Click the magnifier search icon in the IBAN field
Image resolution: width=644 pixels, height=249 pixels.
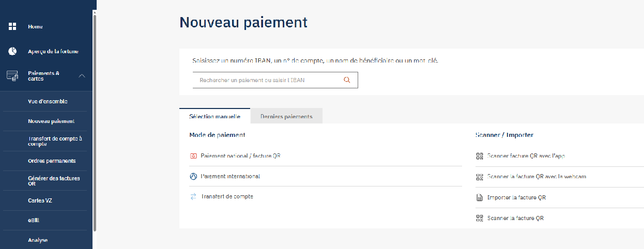pos(347,80)
